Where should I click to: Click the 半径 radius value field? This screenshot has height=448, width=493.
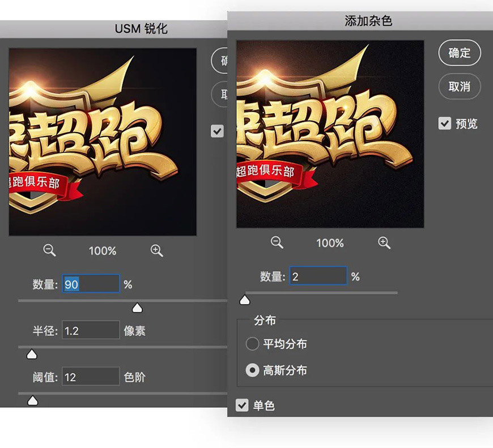(90, 330)
